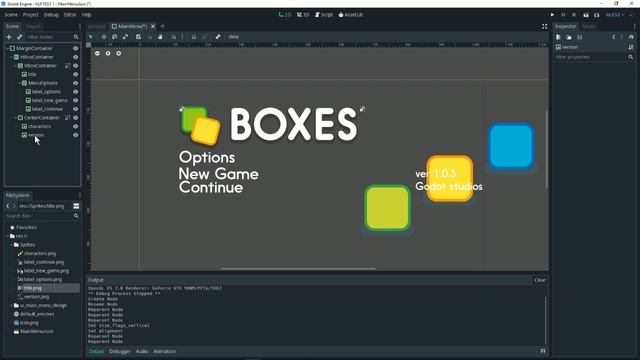Collapse the Sprites folder
The image size is (640, 360).
[11, 244]
